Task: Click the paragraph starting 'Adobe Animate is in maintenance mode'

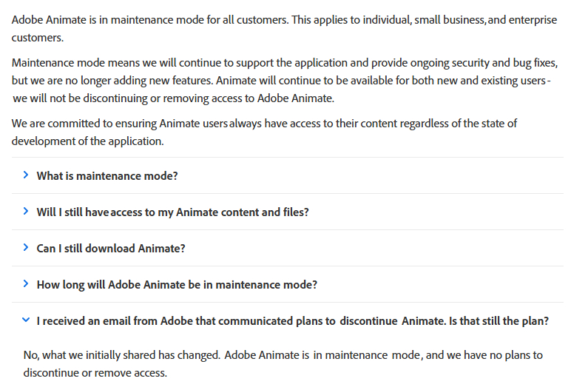Action: [x=285, y=28]
